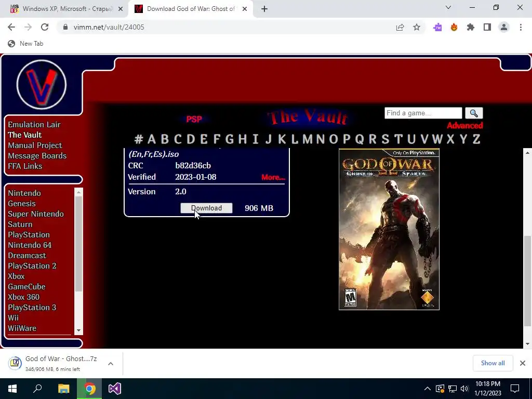Reload the vimm.net page
This screenshot has width=532, height=399.
pos(45,27)
